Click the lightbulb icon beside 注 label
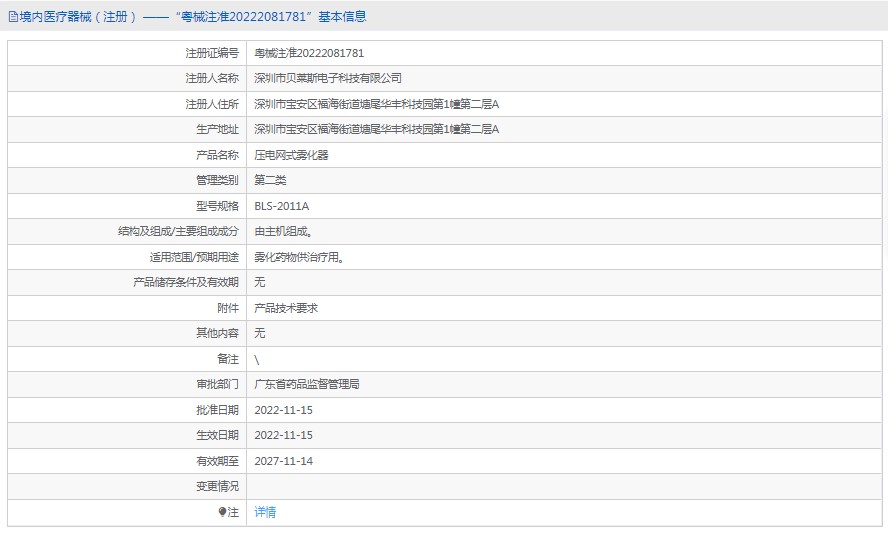 click(222, 512)
